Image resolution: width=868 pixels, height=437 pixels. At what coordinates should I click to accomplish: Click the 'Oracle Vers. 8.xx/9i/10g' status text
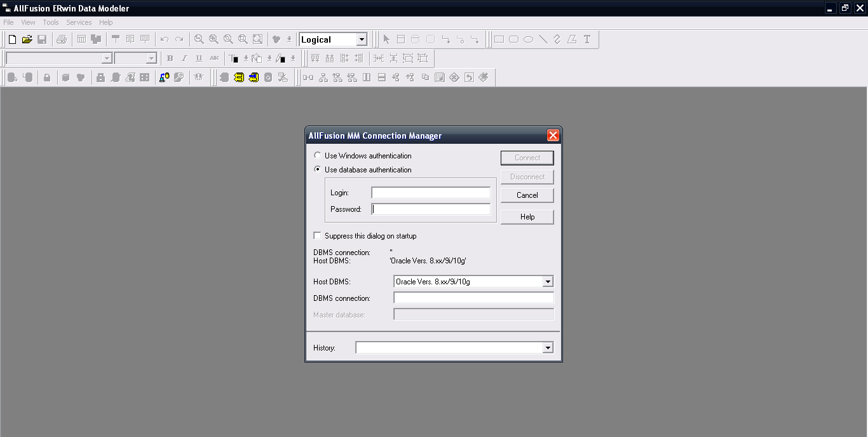pos(428,261)
